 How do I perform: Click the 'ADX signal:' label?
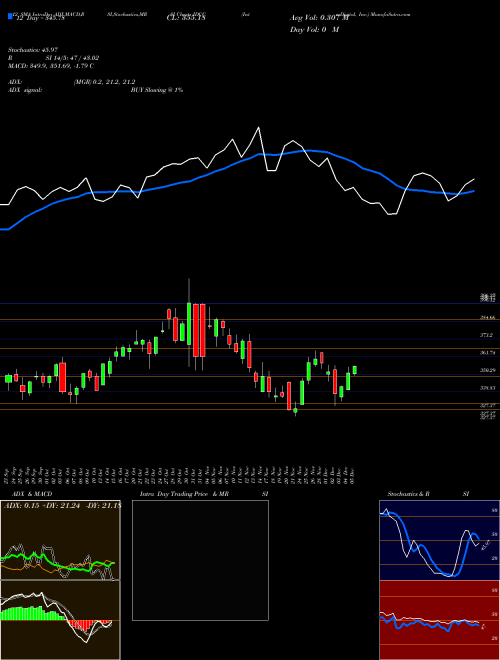pos(25,90)
